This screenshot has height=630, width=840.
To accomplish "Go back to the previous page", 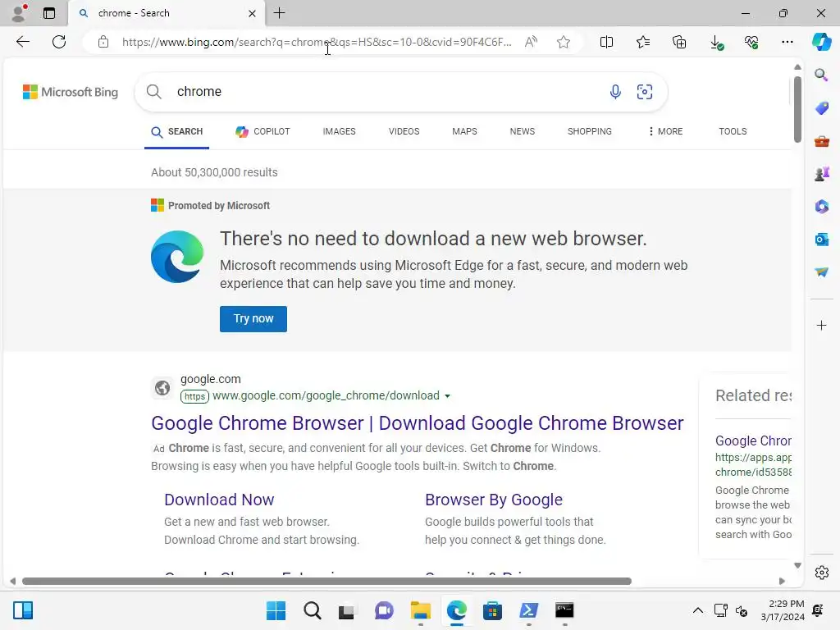I will click(x=22, y=42).
